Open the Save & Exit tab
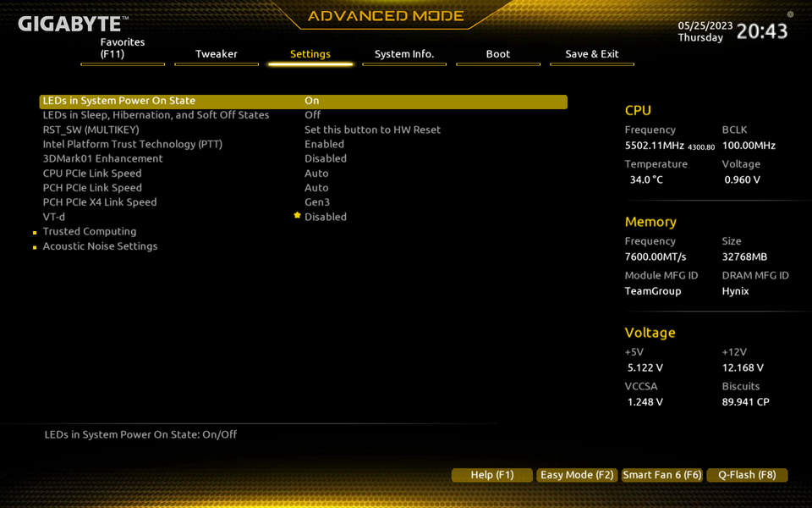This screenshot has height=508, width=812. (592, 54)
